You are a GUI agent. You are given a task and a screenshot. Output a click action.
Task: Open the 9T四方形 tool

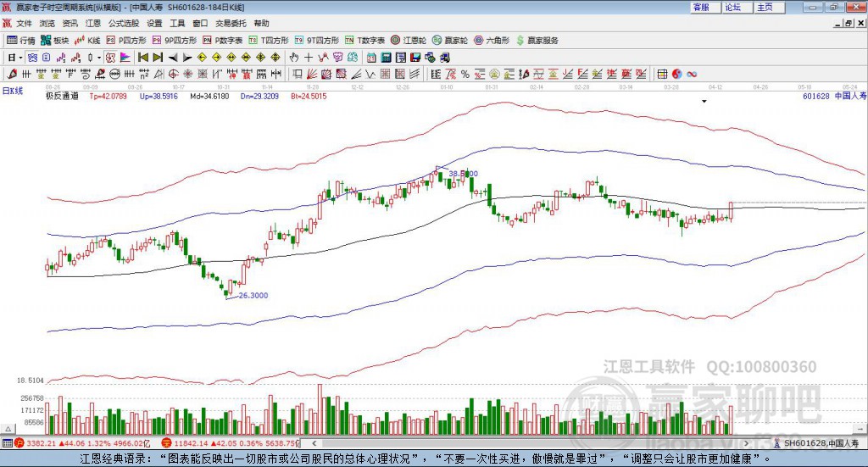click(x=317, y=41)
